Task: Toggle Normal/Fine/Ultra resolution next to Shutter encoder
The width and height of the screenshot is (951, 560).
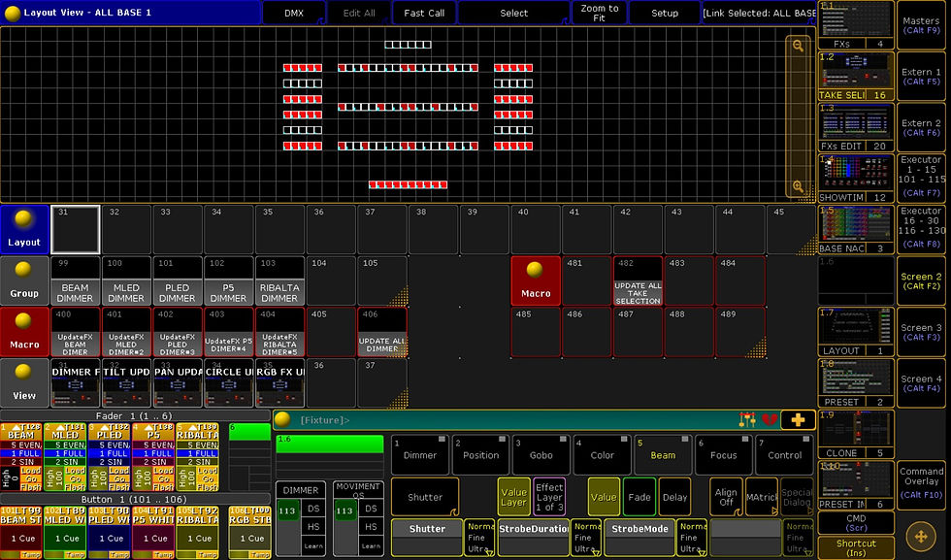Action: [x=480, y=538]
